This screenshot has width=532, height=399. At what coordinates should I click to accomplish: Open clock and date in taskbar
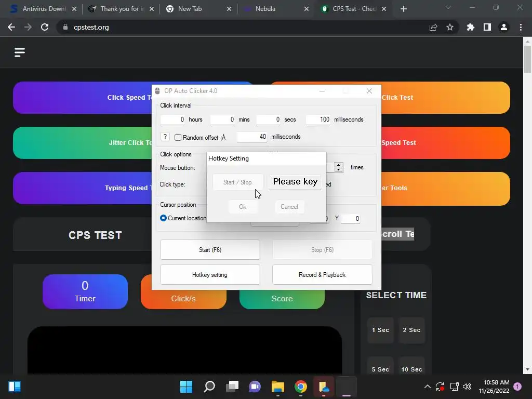point(494,387)
